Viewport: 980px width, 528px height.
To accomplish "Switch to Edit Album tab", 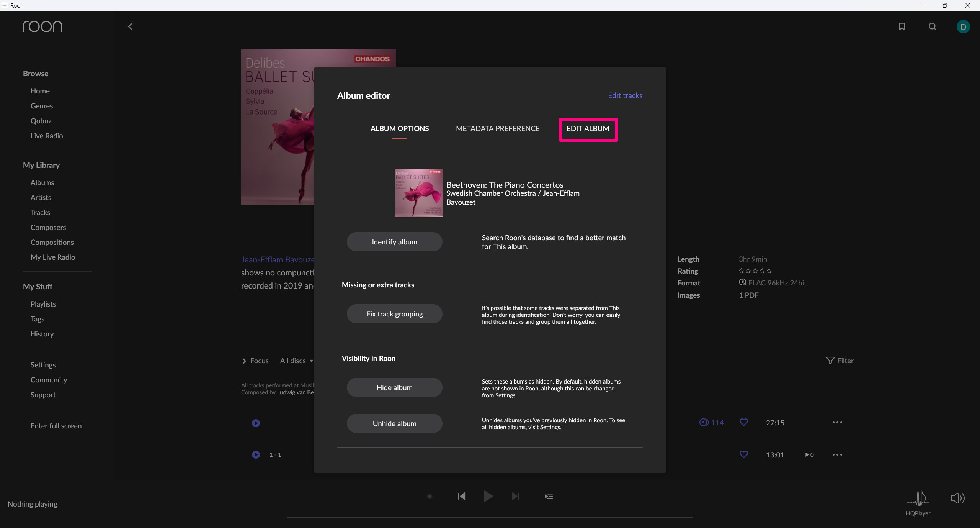I will [588, 129].
